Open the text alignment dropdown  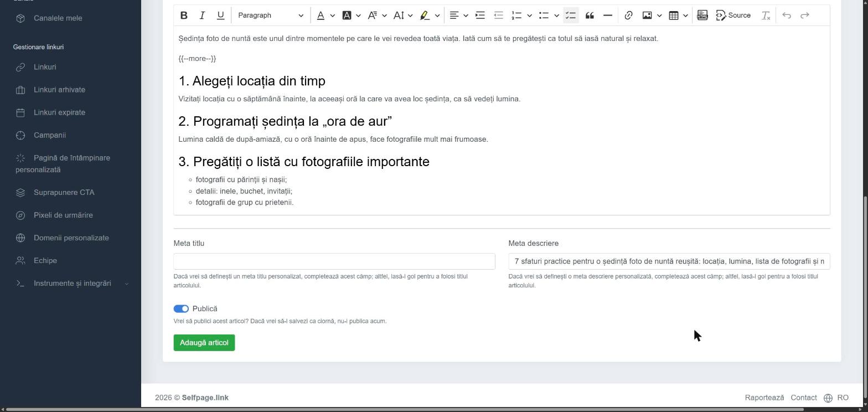pos(459,16)
